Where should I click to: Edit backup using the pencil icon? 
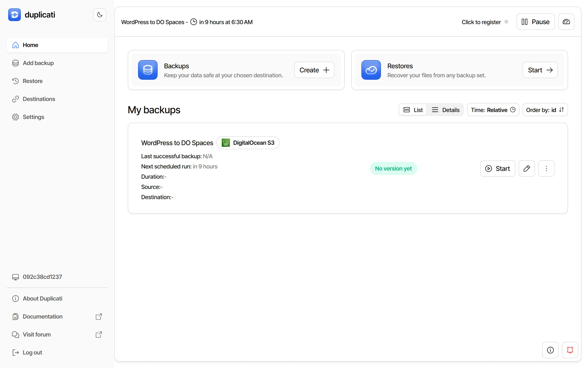(527, 168)
